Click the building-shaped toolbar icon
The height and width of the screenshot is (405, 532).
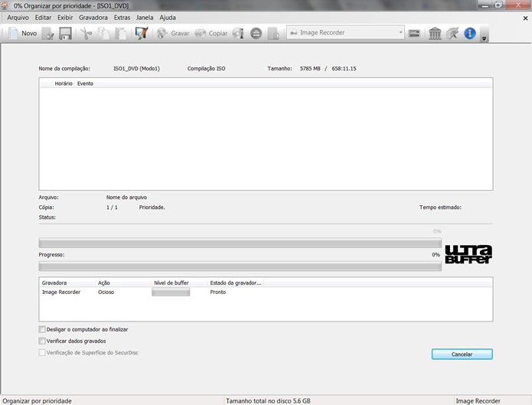pos(435,33)
